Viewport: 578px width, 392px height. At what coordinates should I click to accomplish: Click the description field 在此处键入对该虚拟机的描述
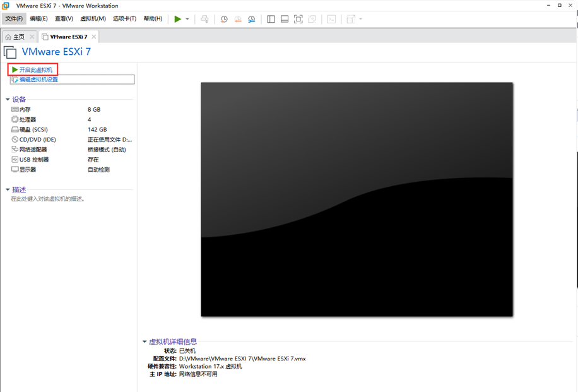point(48,199)
